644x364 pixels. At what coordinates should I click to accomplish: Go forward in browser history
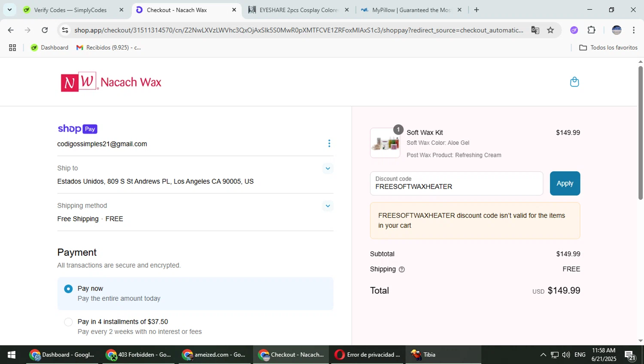click(27, 30)
